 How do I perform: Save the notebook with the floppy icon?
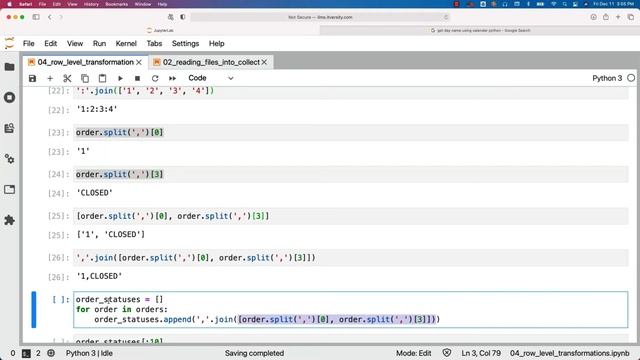32,78
